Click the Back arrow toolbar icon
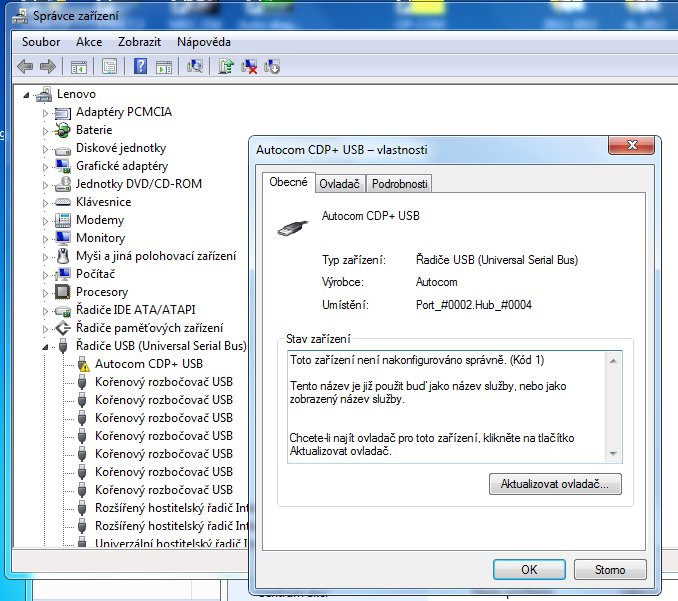This screenshot has height=601, width=678. pos(25,67)
